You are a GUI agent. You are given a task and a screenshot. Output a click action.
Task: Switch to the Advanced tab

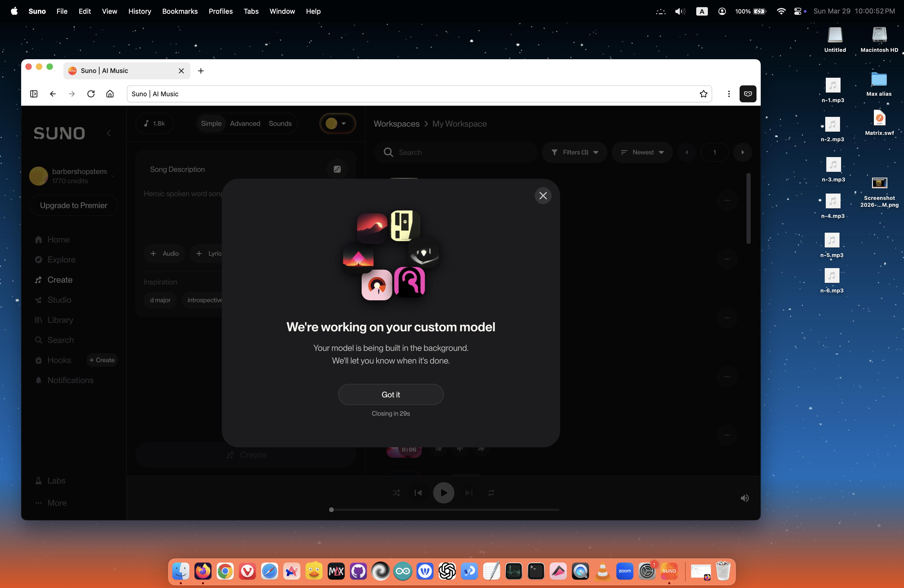coord(245,123)
